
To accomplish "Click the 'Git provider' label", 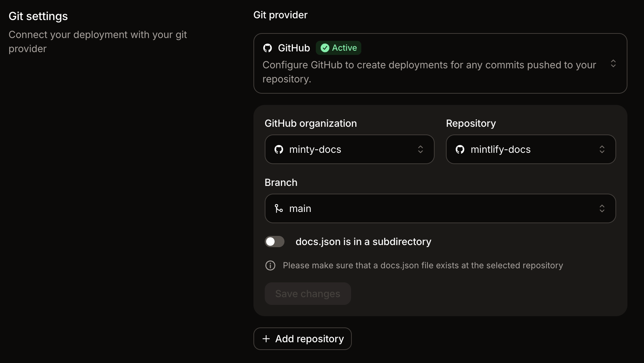I will tap(280, 15).
